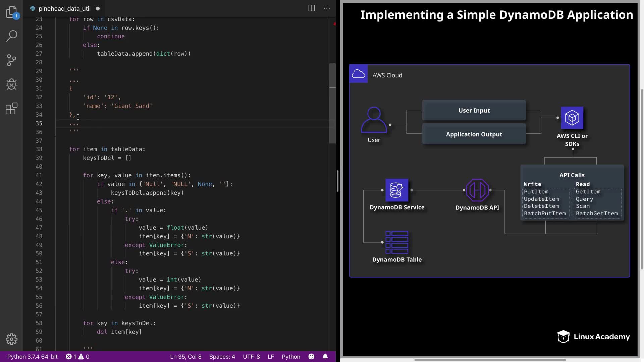Screen dimensions: 644x362
Task: Click Ln 35, Col 8 position indicator
Action: click(185, 357)
